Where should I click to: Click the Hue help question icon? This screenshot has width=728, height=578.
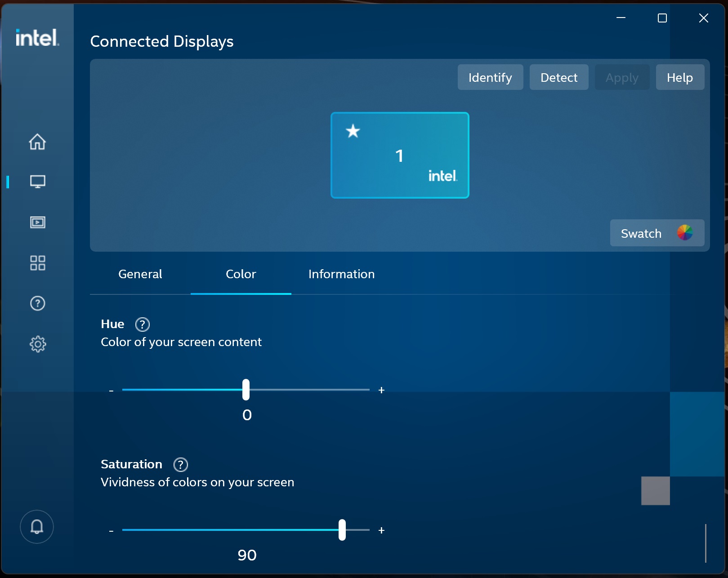[x=142, y=324]
